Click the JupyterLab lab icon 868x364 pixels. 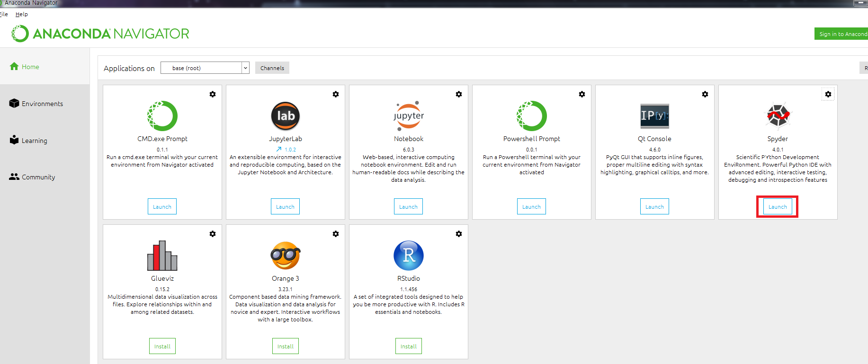(286, 116)
